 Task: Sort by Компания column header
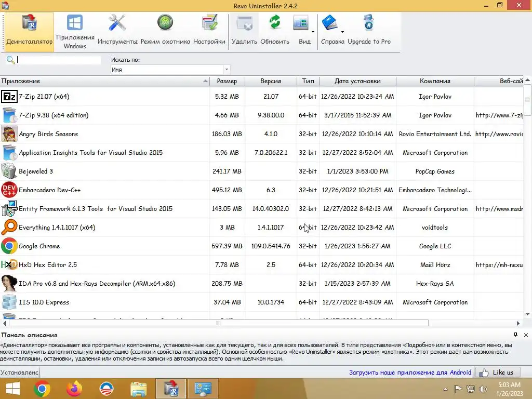[x=435, y=81]
